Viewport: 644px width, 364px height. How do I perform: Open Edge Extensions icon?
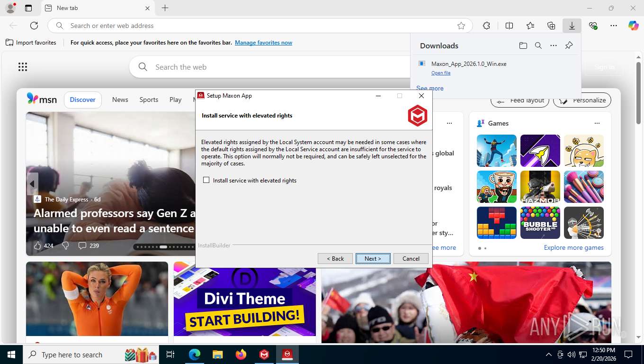pos(486,26)
